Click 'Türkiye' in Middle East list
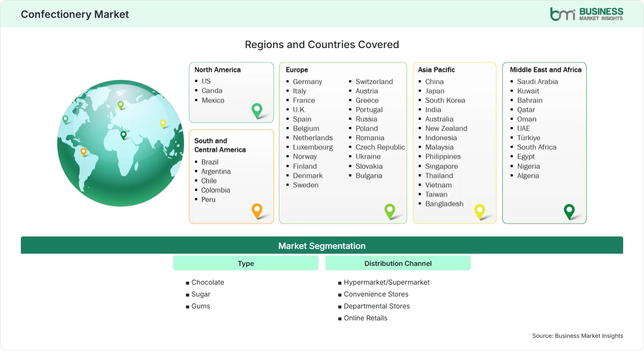Viewport: 644px width, 351px height. click(x=529, y=138)
